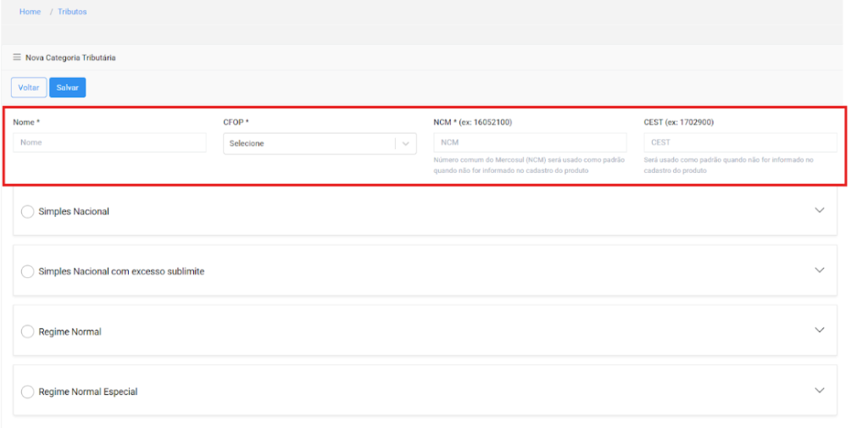Expand the Regime Normal section chevron
Screen dimensions: 868x428
pos(819,331)
